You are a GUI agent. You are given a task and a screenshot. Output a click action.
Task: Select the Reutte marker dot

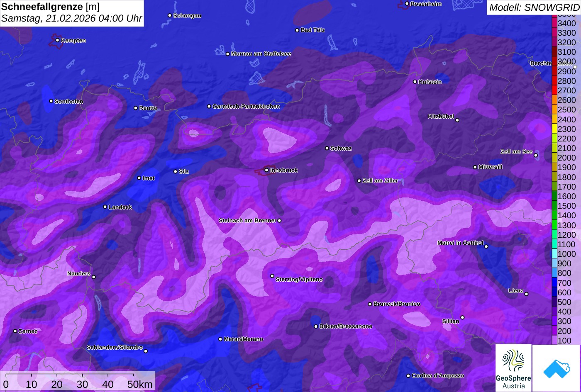coord(136,108)
